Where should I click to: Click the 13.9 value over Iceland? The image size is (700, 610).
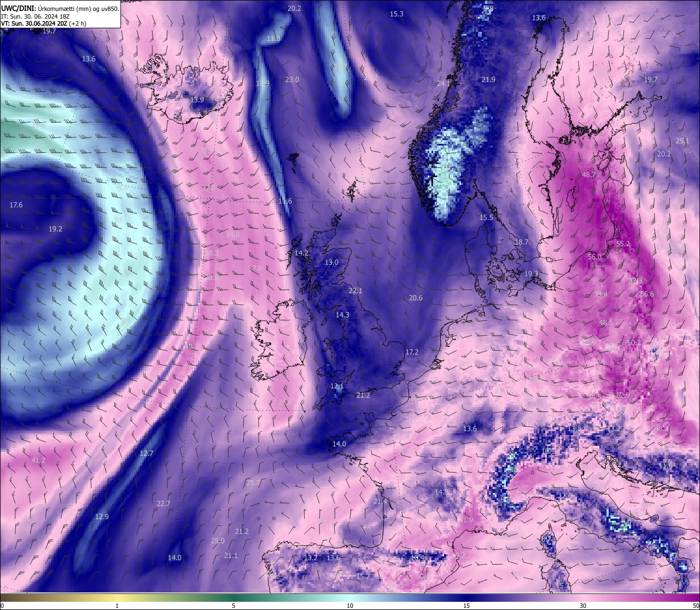coord(197,100)
